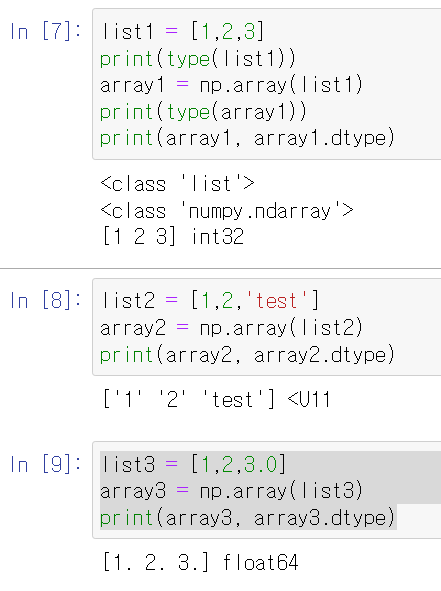This screenshot has width=441, height=591.
Task: Click the print(array1, array1.dtype) line
Action: (x=247, y=138)
